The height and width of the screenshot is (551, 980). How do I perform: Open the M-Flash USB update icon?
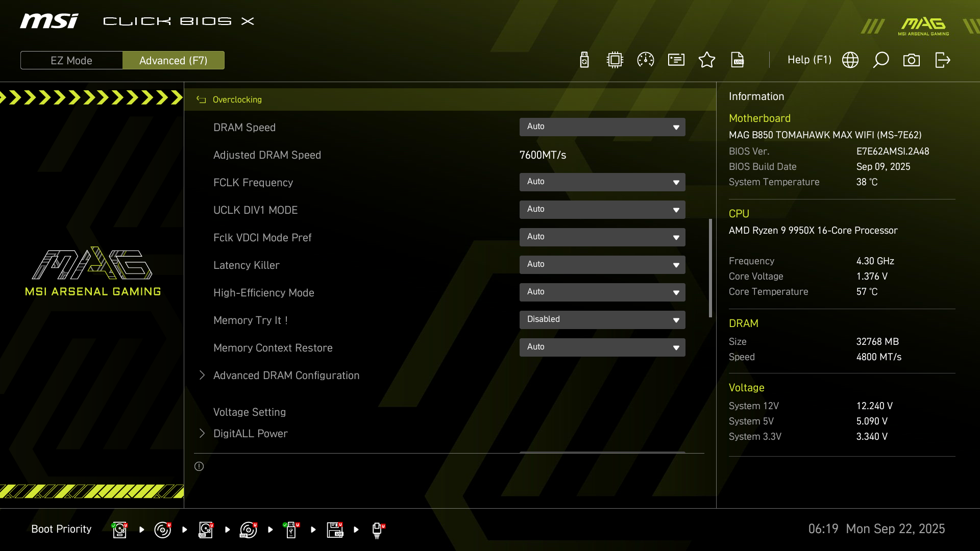[584, 60]
